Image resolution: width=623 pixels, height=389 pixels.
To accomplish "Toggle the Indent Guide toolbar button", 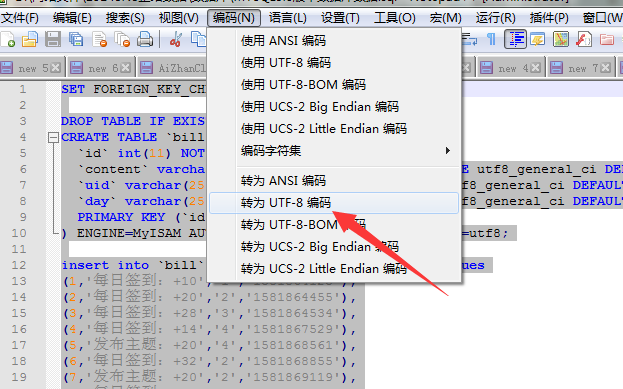I will 515,39.
